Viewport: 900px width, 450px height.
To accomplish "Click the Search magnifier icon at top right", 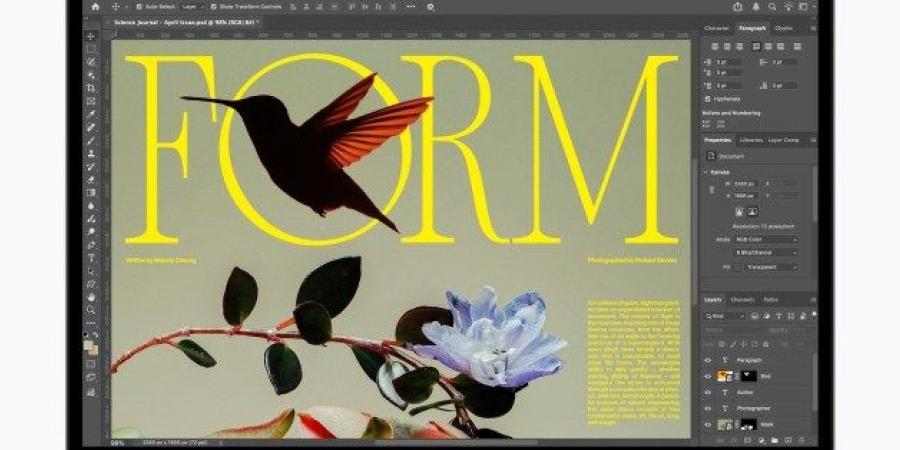I will point(773,7).
